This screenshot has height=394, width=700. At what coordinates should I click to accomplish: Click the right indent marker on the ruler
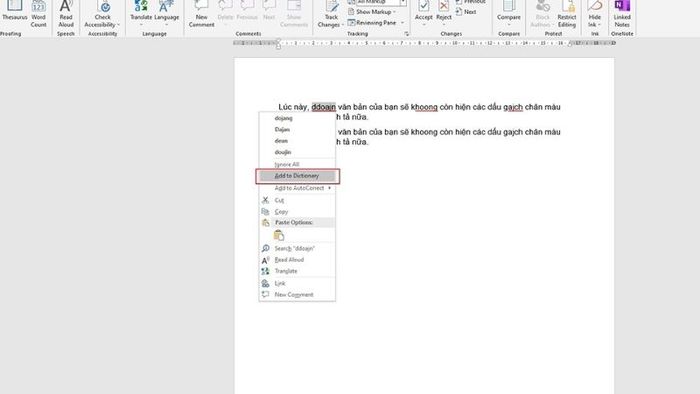coord(570,44)
